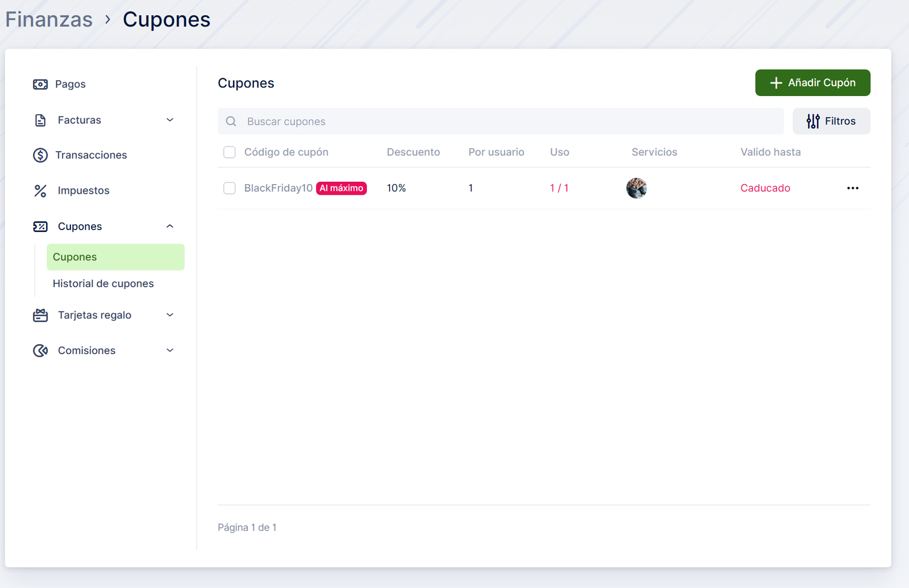Expand the Facturas submenu chevron

pyautogui.click(x=170, y=120)
